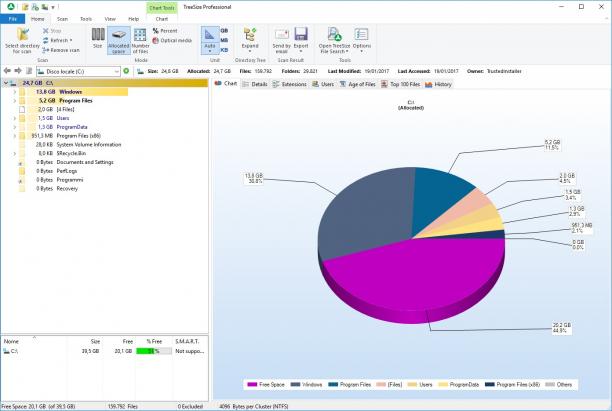Viewport: 612px width, 411px height.
Task: Sort drives by the Size column header
Action: (x=95, y=341)
